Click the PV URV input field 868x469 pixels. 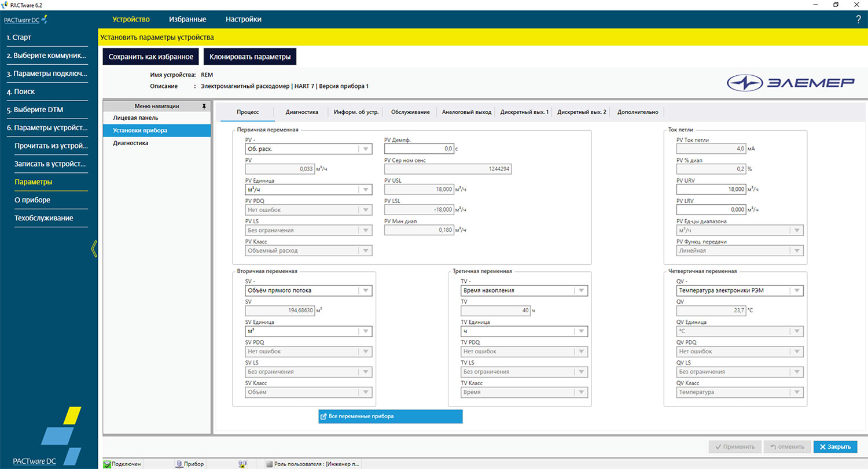click(711, 189)
